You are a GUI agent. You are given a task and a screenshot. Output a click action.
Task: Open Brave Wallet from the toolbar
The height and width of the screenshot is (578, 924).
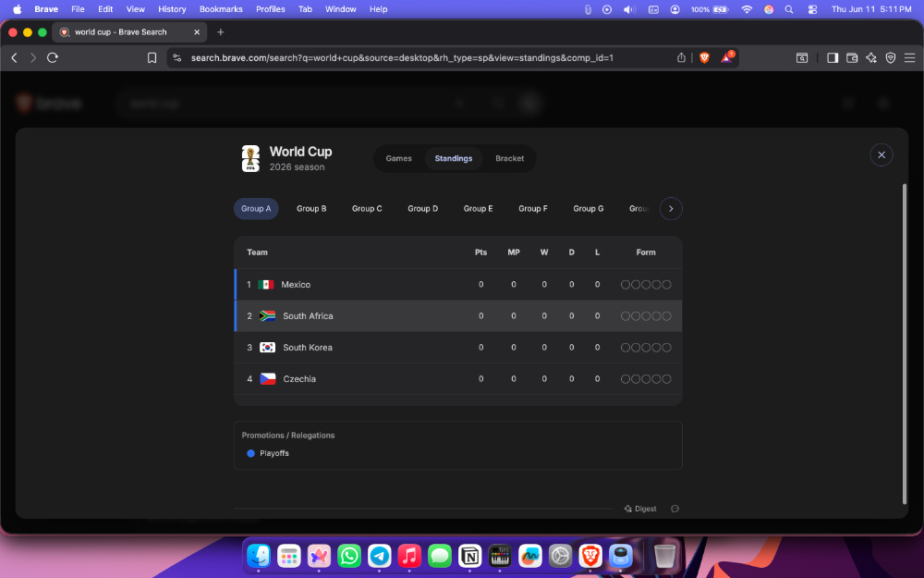pos(852,57)
